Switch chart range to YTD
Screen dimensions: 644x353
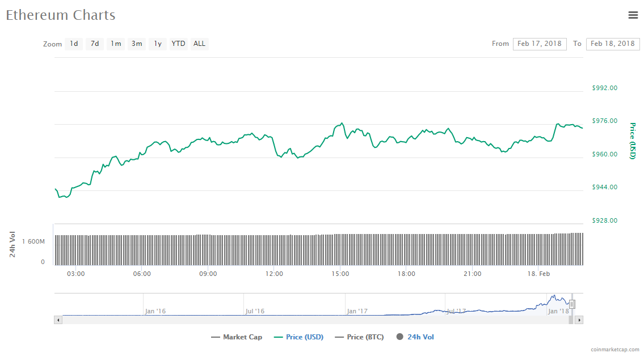[x=178, y=44]
